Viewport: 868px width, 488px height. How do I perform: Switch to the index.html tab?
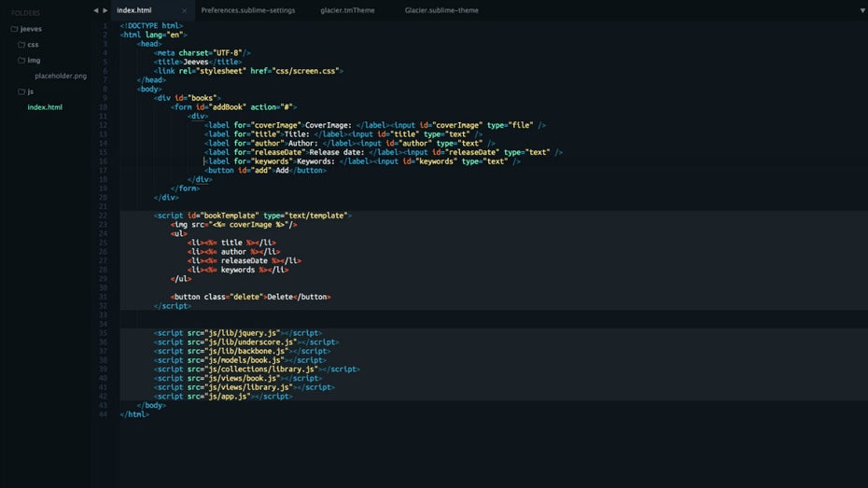click(x=135, y=10)
